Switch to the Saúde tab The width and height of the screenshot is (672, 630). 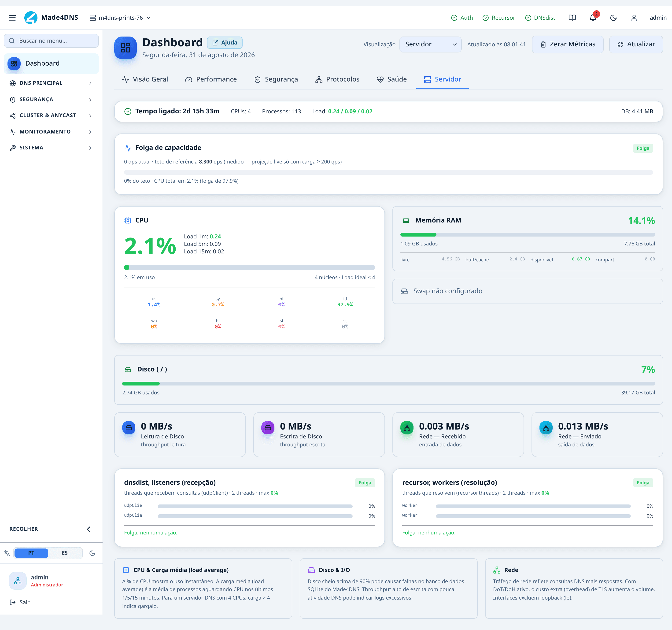point(392,79)
